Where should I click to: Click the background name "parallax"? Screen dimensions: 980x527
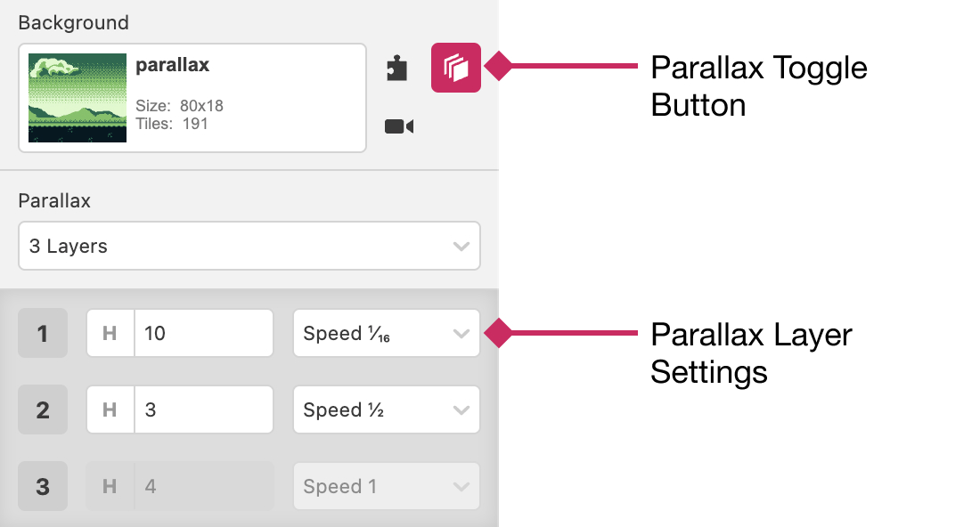(x=172, y=65)
